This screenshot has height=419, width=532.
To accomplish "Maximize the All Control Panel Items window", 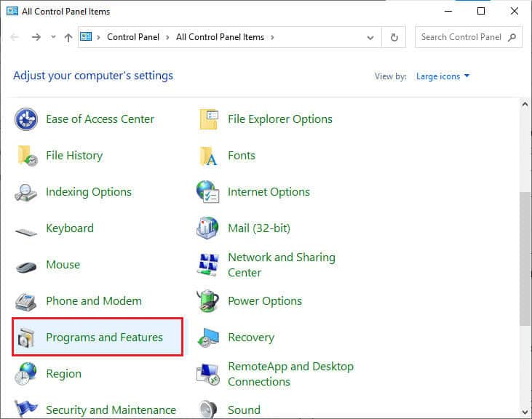I will [x=481, y=11].
